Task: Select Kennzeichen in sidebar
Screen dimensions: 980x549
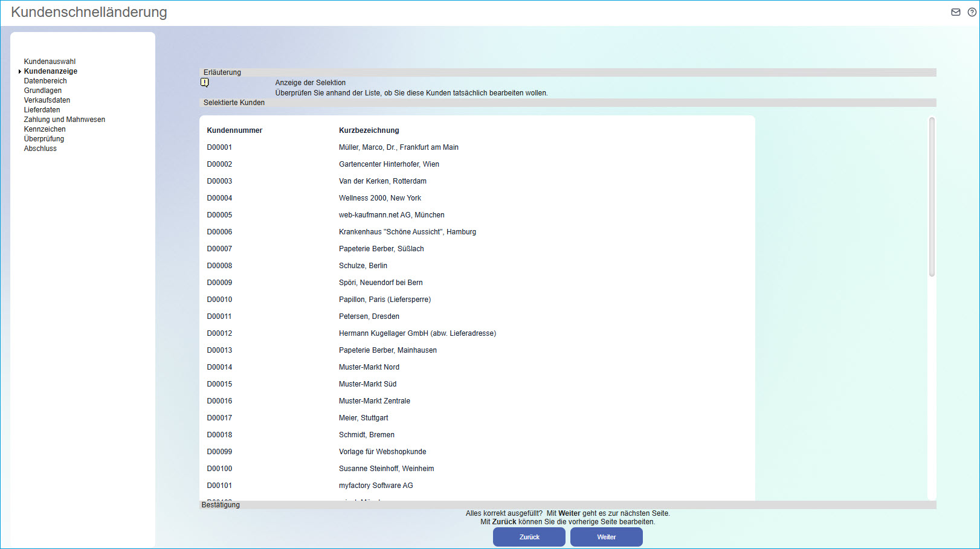Action: (45, 129)
